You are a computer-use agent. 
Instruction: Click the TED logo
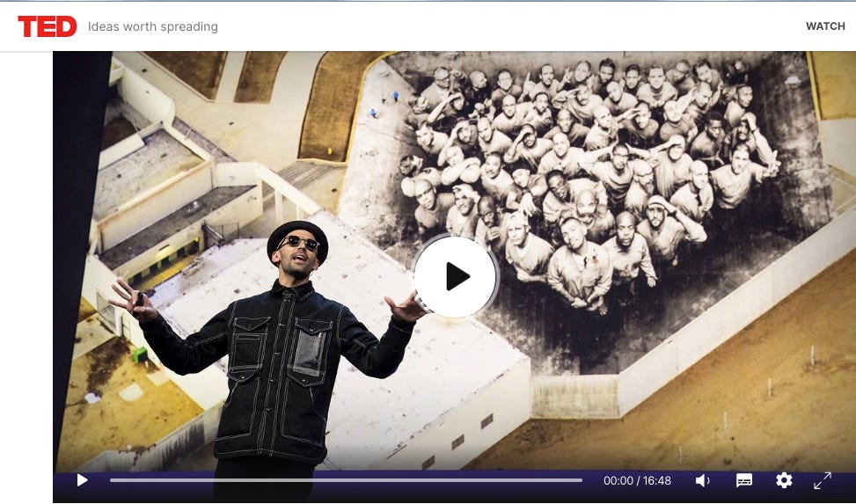pos(47,26)
